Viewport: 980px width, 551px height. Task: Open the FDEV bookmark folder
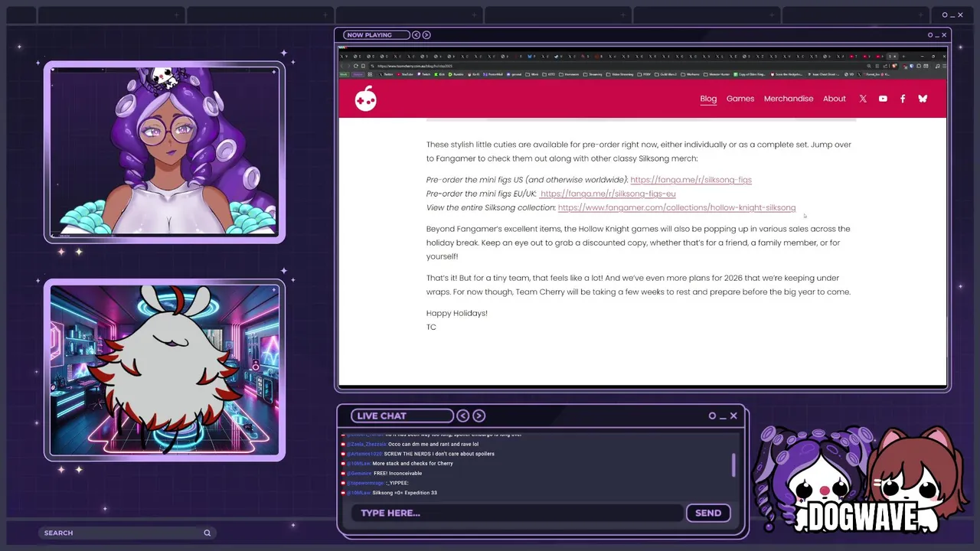[x=645, y=74]
